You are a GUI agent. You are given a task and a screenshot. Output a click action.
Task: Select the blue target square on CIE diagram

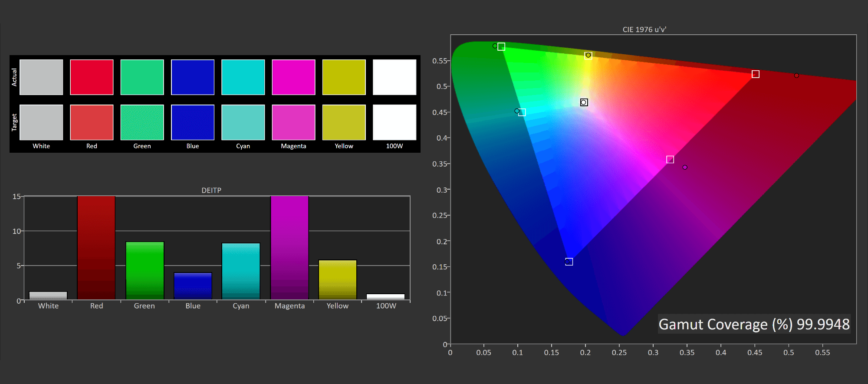(x=569, y=262)
